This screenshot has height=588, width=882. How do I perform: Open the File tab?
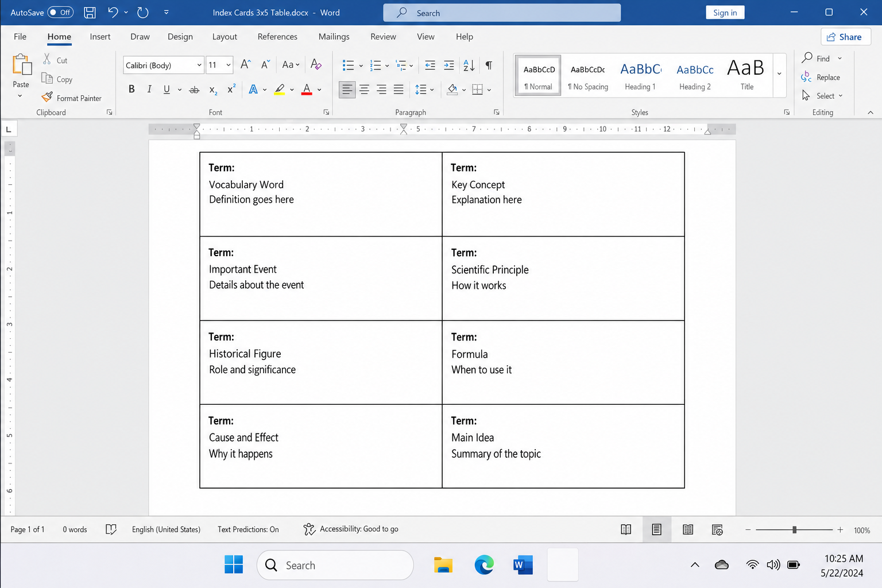coord(20,37)
